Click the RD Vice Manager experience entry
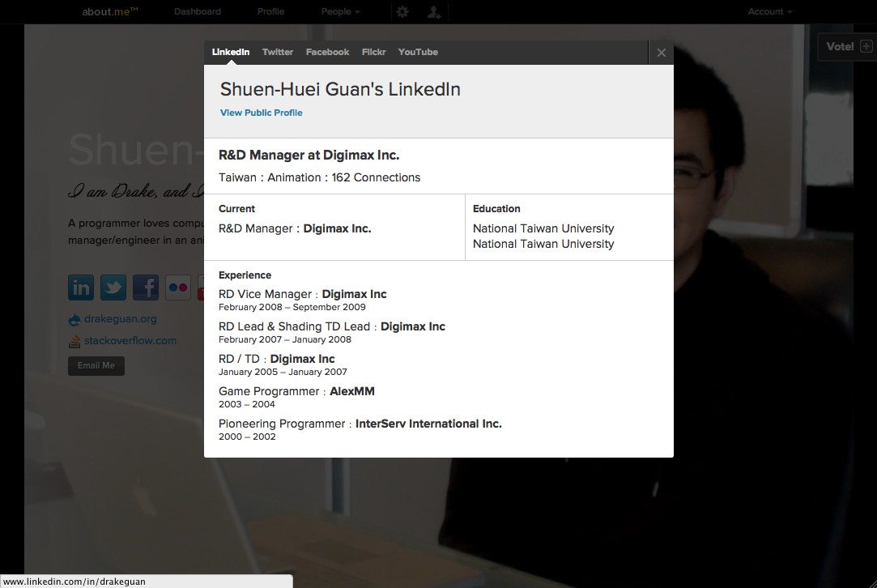This screenshot has height=588, width=877. coord(303,294)
